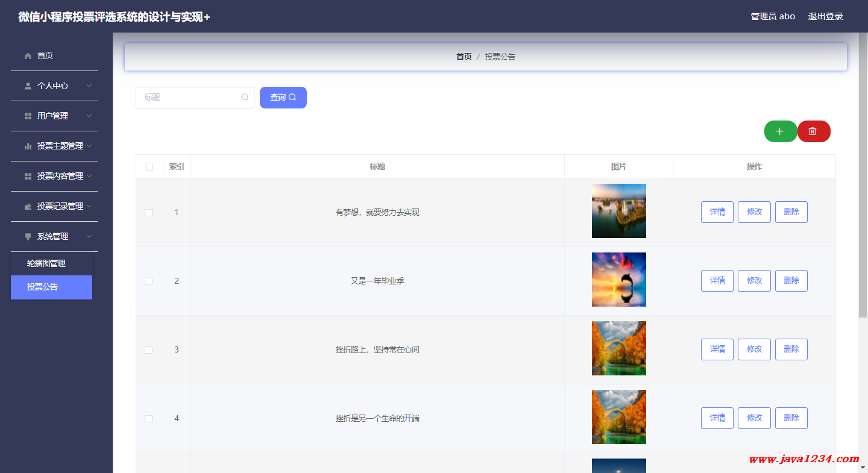The image size is (868, 473).
Task: Expand the 投票内容管理 chevron
Action: [89, 177]
